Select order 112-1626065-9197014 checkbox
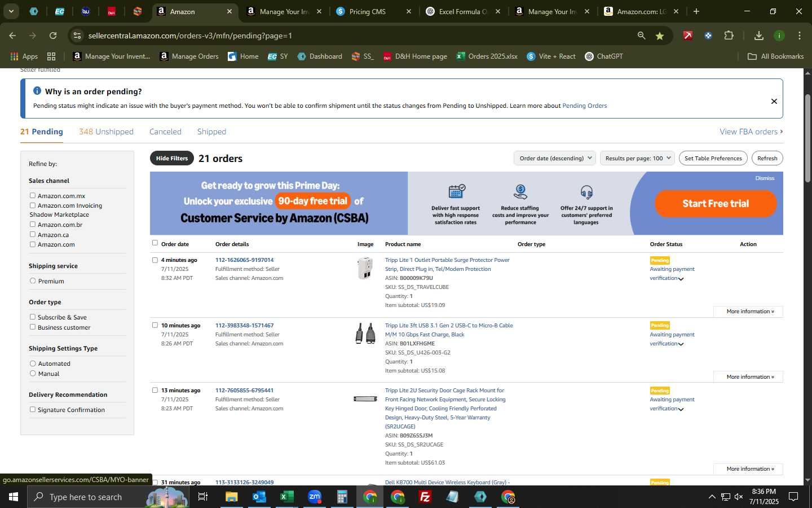 155,260
